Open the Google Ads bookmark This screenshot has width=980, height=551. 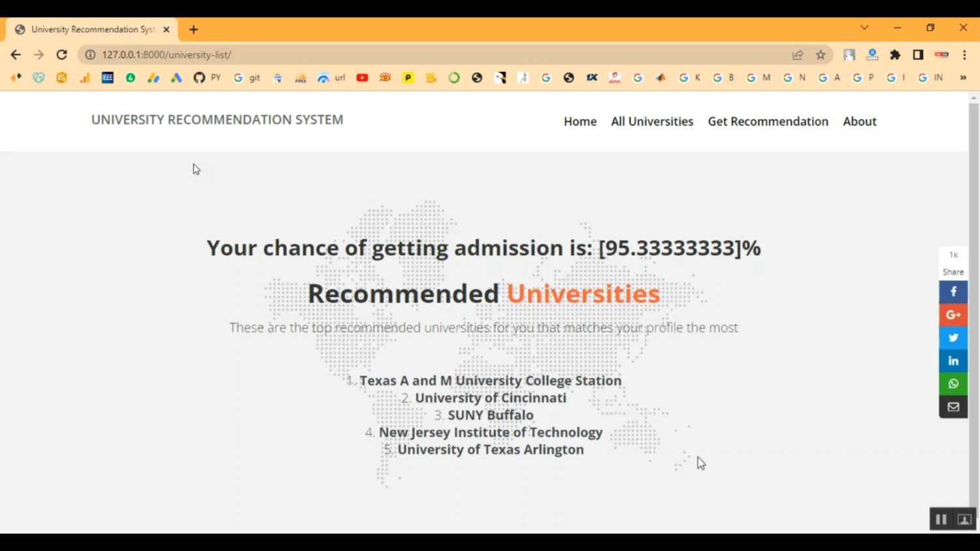coord(176,78)
